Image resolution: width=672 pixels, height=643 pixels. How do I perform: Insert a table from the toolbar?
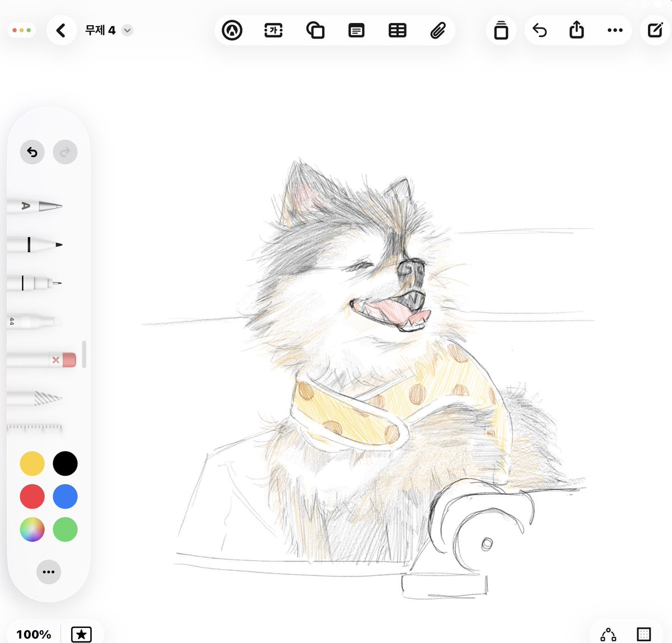(398, 30)
